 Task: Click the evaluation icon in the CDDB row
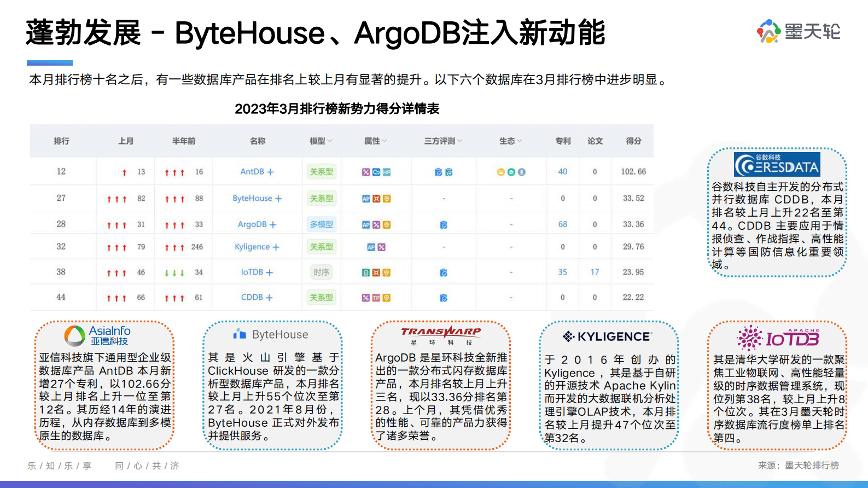pyautogui.click(x=444, y=298)
